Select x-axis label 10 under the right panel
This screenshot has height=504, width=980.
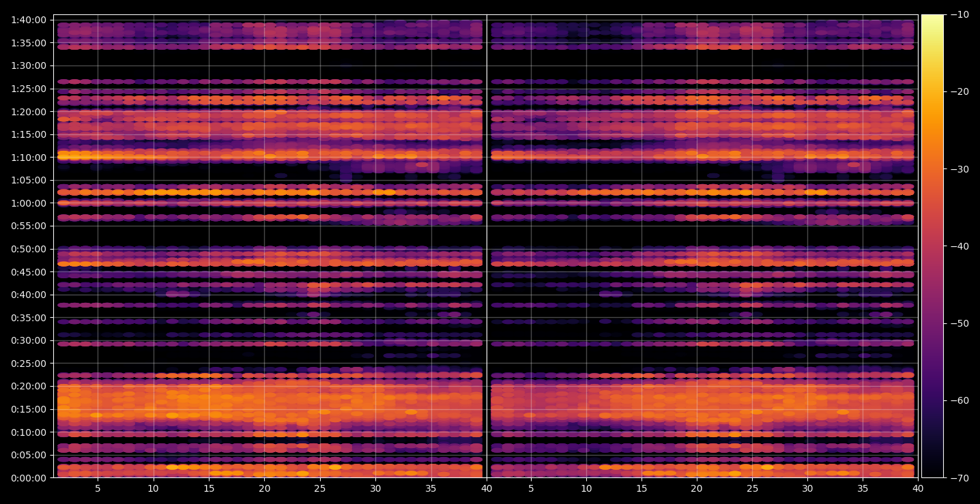[x=586, y=488]
